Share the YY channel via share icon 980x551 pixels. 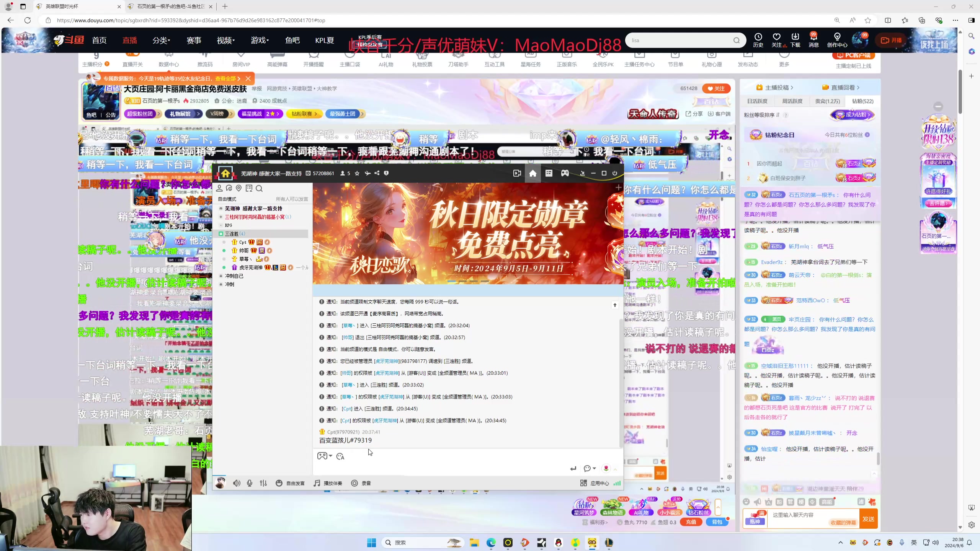377,173
